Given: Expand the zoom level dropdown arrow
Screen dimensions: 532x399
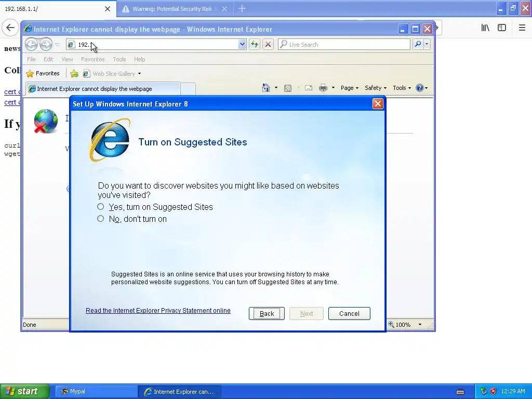Looking at the screenshot, I should [420, 324].
